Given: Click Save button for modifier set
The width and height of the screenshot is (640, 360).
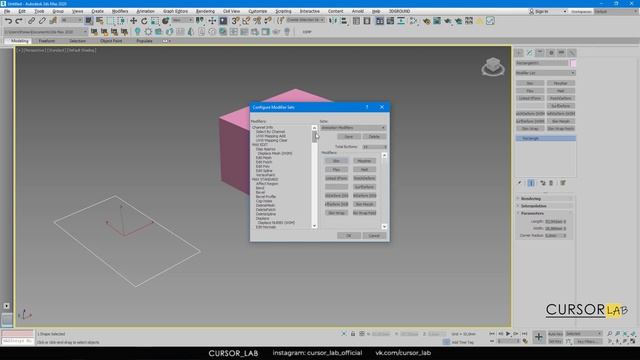Looking at the screenshot, I should pyautogui.click(x=349, y=137).
